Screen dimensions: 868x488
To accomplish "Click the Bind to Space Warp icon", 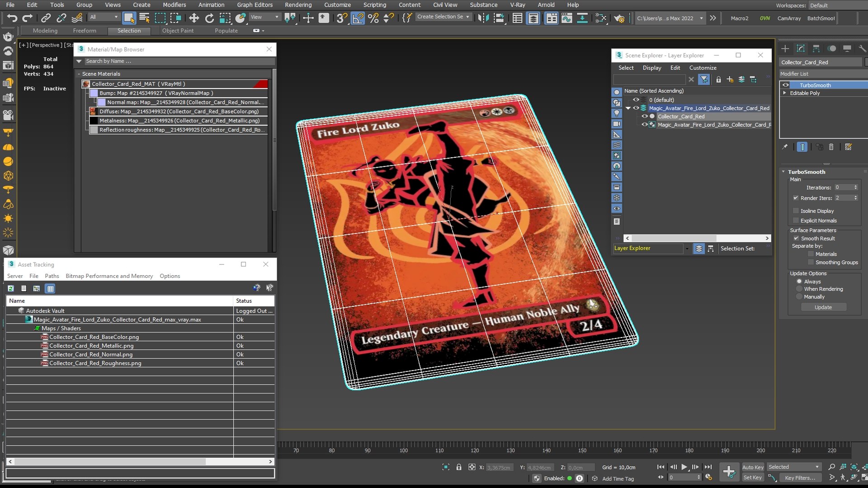I will pyautogui.click(x=77, y=18).
